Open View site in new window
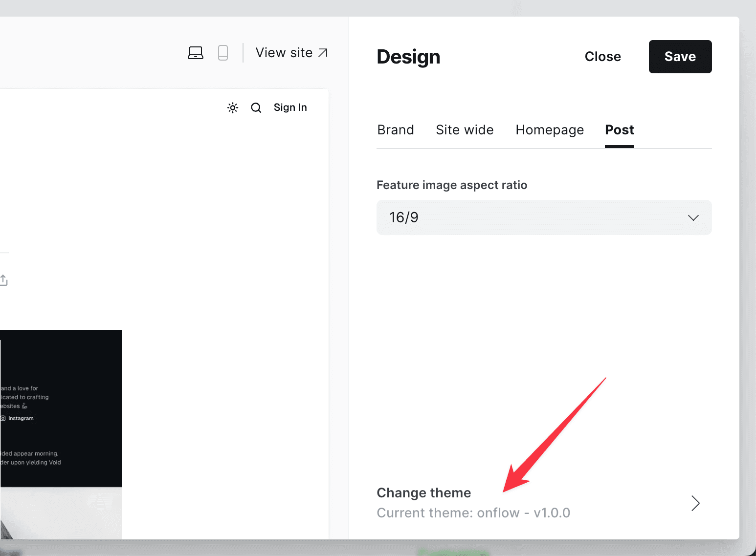Image resolution: width=756 pixels, height=556 pixels. [x=291, y=53]
